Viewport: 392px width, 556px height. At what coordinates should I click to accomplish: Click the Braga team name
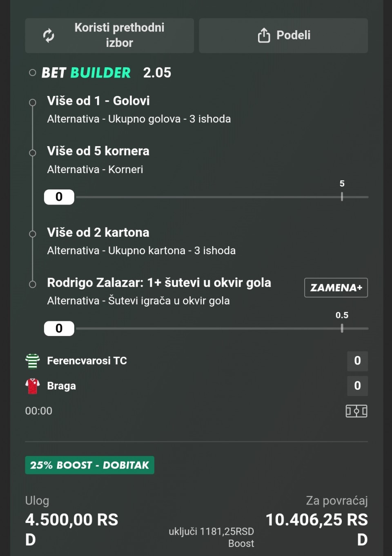tap(62, 386)
